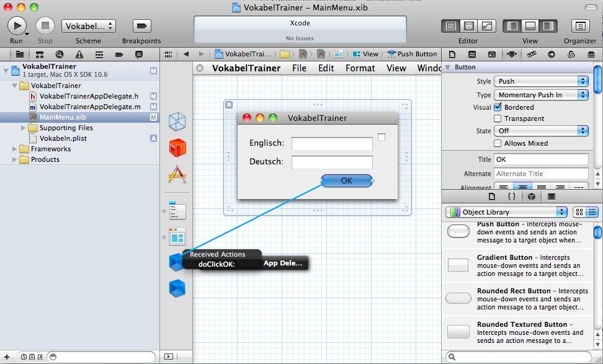Enable the Transparent checkbox
603x364 pixels.
point(498,118)
